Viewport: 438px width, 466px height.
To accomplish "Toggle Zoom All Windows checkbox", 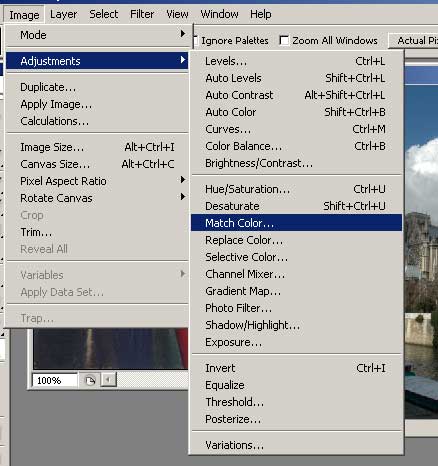I will point(284,40).
